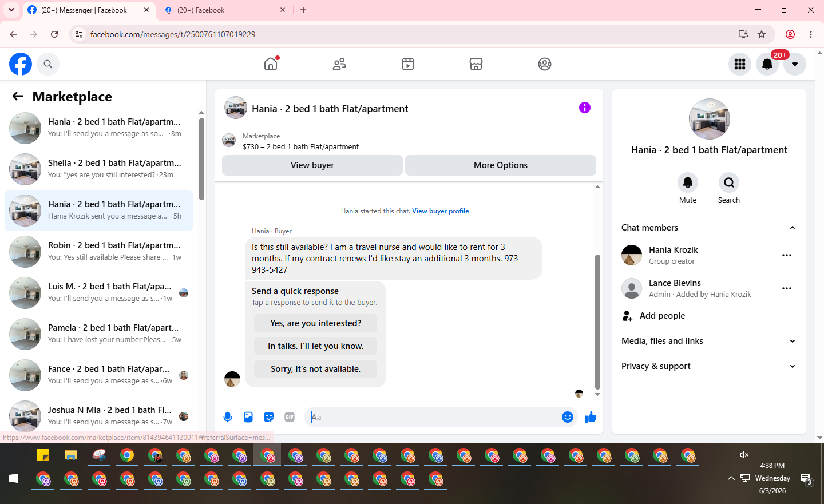Switch to the Messenger | Facebook tab
824x504 pixels.
pos(89,10)
